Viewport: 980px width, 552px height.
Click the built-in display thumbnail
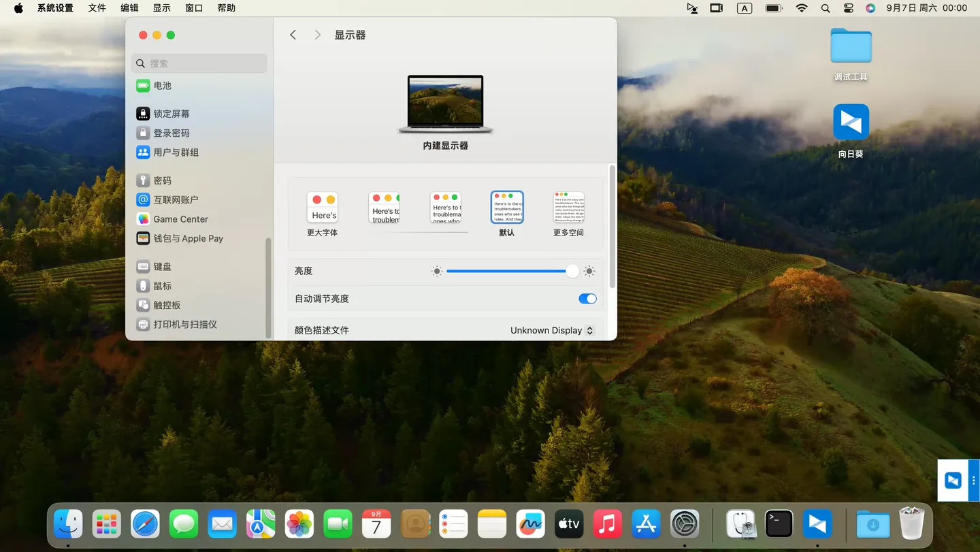point(445,103)
